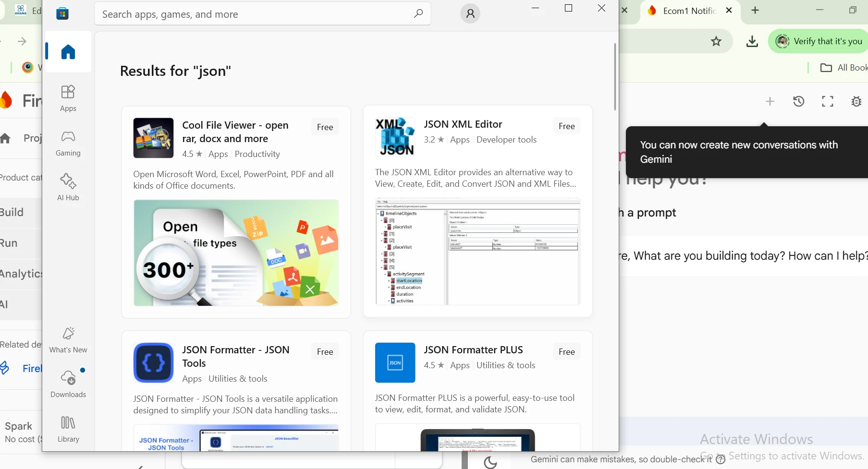The image size is (868, 469).
Task: Bookmark page with star icon in browser
Action: click(x=716, y=41)
